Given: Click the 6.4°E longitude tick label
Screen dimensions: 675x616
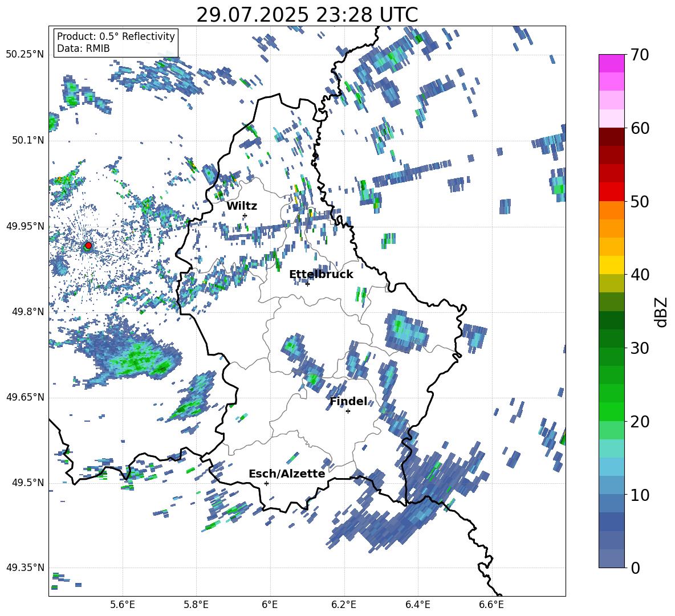Looking at the screenshot, I should [417, 605].
